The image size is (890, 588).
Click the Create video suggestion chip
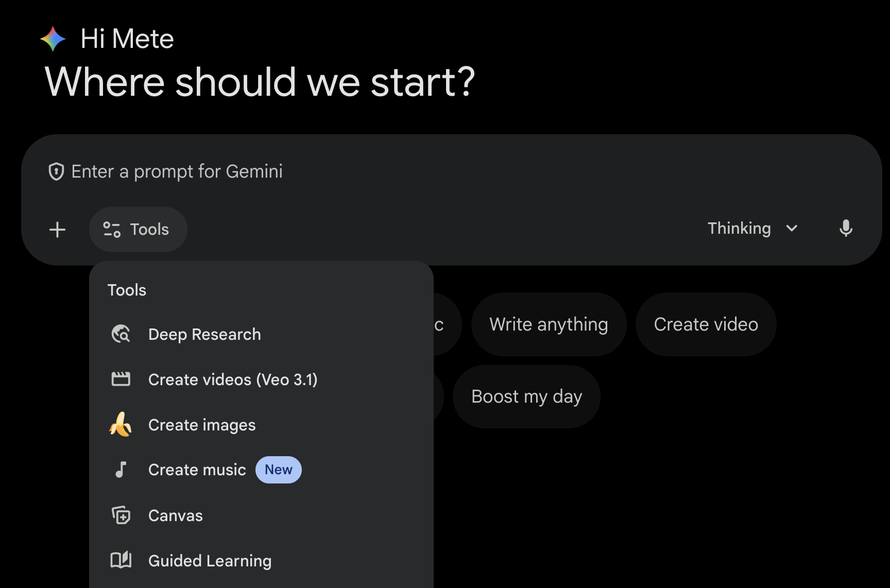pos(706,324)
